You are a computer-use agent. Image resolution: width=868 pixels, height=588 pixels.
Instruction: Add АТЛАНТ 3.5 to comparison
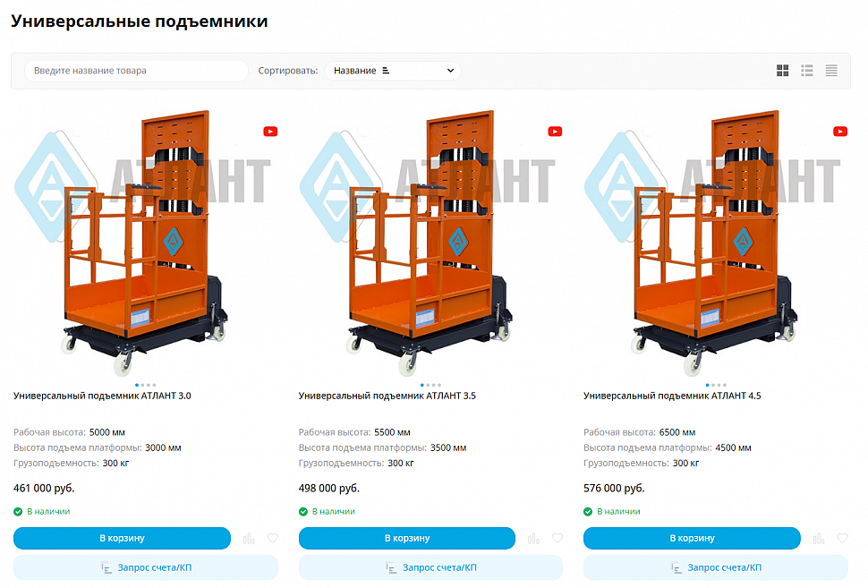[533, 538]
